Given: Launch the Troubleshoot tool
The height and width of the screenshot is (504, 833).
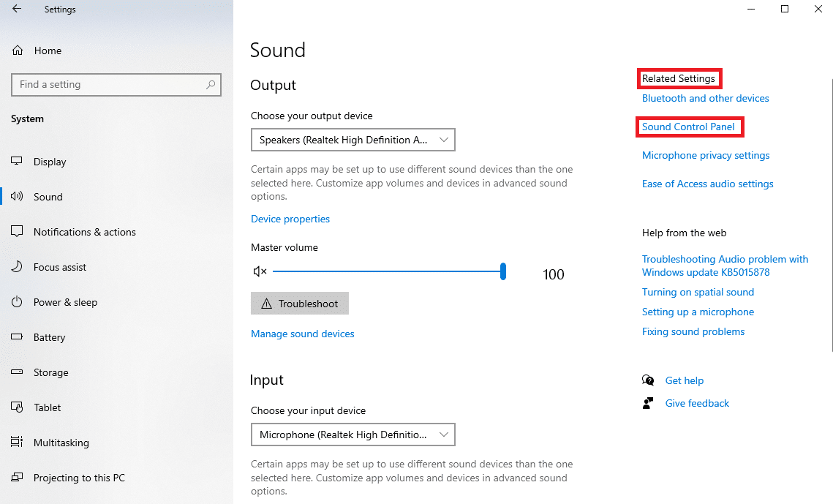Looking at the screenshot, I should (299, 303).
